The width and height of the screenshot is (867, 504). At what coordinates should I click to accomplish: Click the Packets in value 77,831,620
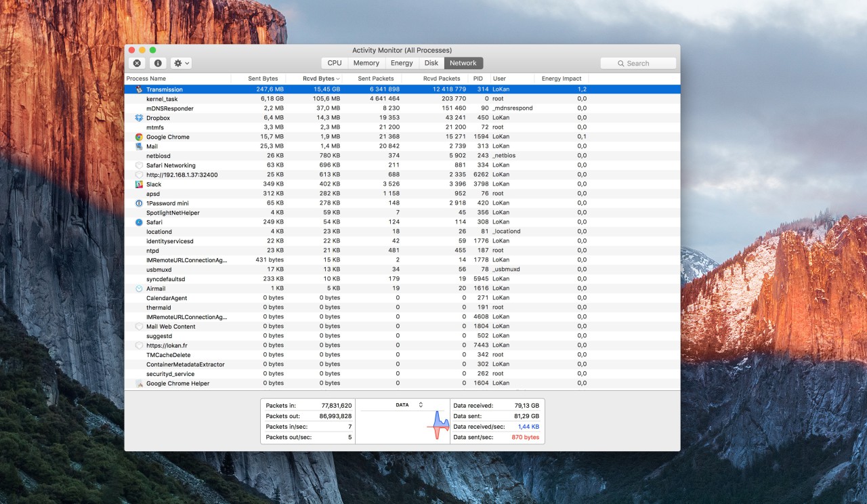[336, 406]
